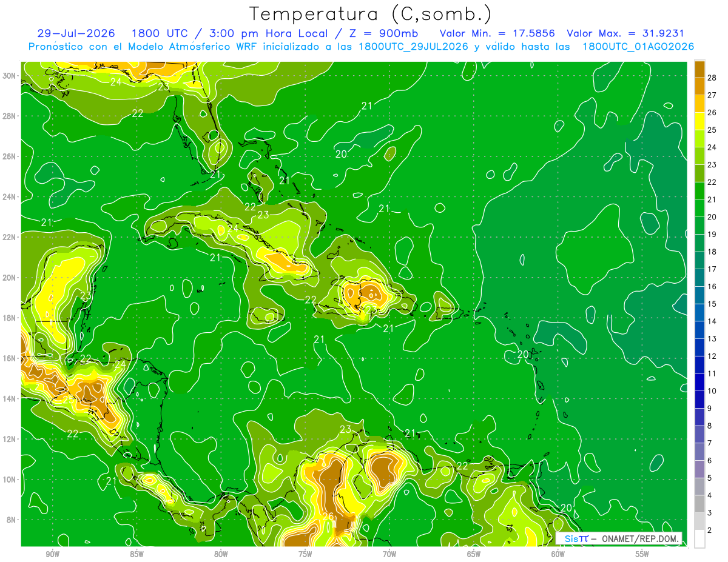Image resolution: width=728 pixels, height=562 pixels.
Task: Click the '1800UTC_01AGO2026' valid-until time
Action: (x=638, y=46)
